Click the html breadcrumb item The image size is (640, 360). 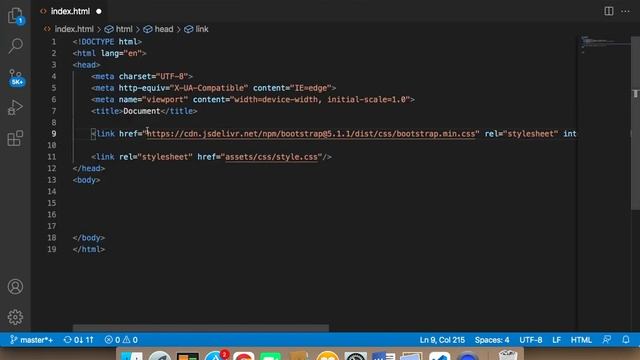point(124,29)
